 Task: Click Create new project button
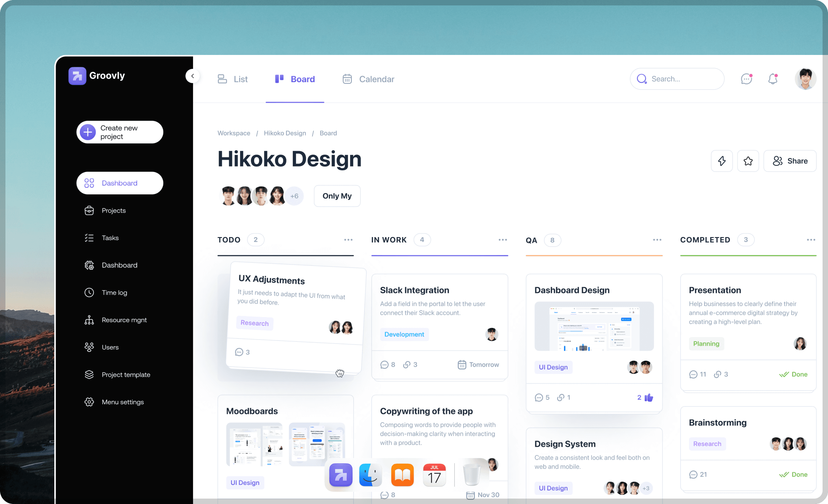tap(120, 132)
